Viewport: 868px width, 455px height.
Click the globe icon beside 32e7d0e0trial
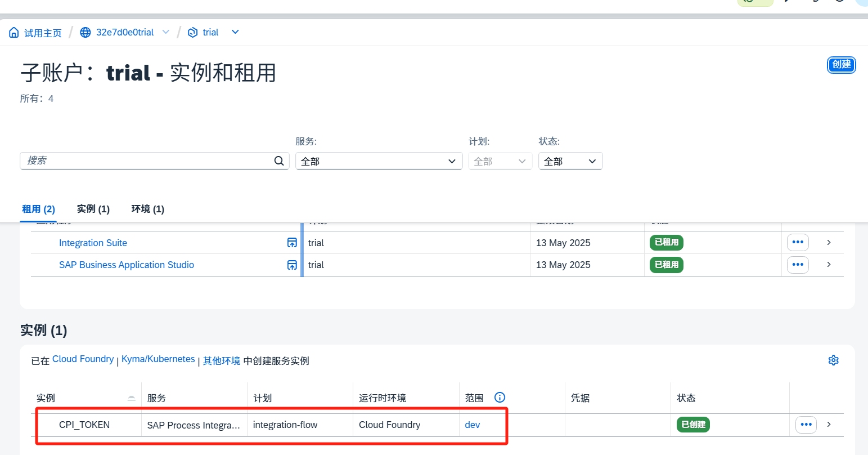[x=86, y=33]
